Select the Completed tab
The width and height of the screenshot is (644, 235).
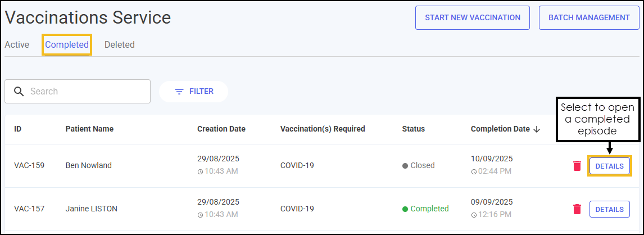tap(67, 44)
